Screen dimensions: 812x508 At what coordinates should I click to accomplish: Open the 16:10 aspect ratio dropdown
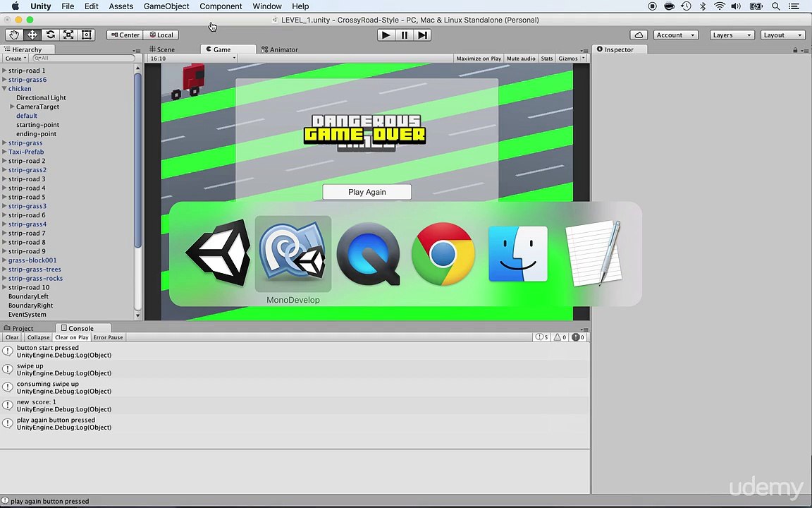click(192, 59)
